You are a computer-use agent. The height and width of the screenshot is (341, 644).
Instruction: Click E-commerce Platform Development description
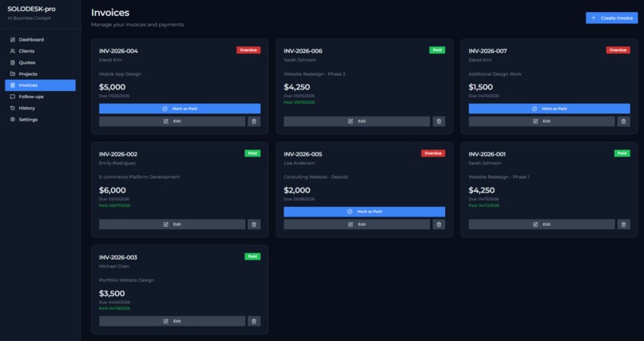(x=140, y=177)
